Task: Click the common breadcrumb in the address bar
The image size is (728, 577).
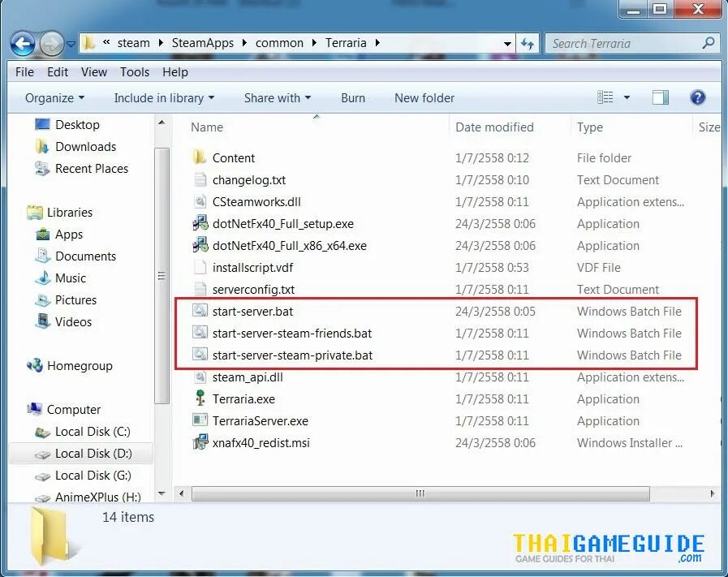Action: coord(279,43)
